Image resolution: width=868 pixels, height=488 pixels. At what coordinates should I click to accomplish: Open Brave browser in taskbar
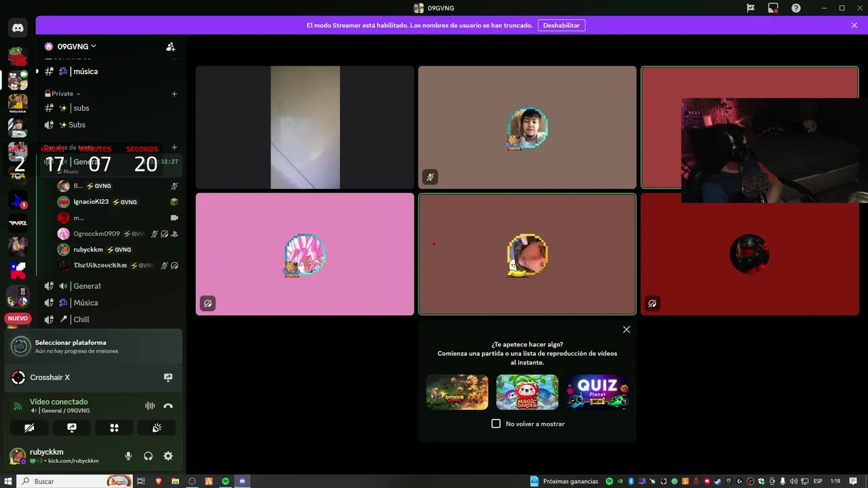(x=159, y=481)
